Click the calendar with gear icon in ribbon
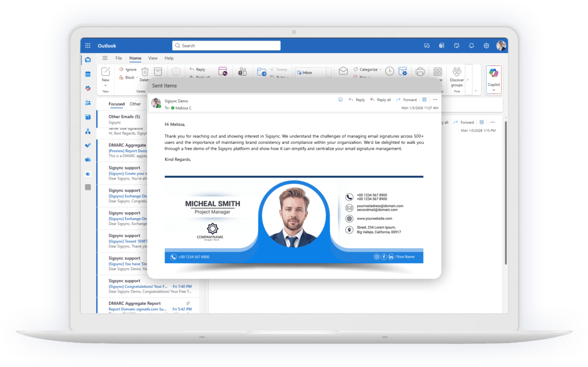The height and width of the screenshot is (367, 588). click(403, 71)
